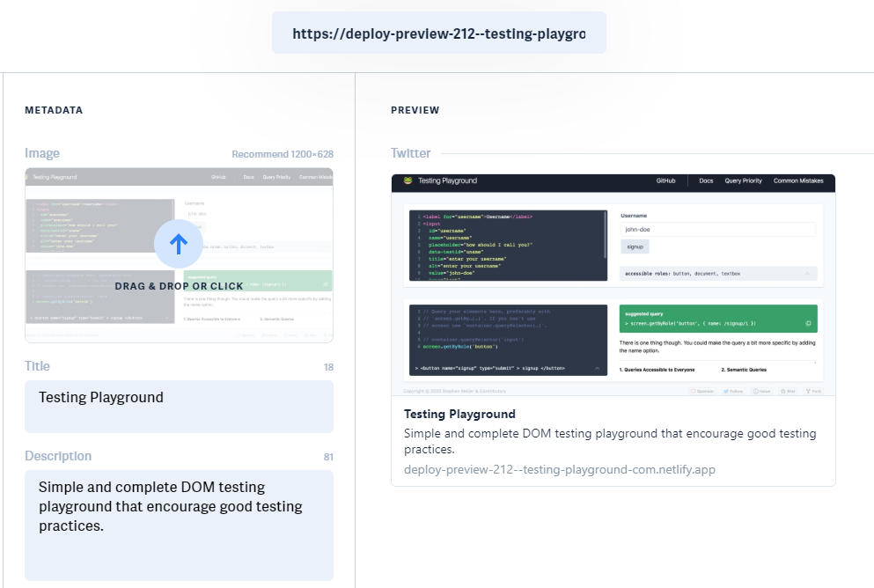Click the 'METADATA' section heading
The image size is (874, 588).
(54, 110)
